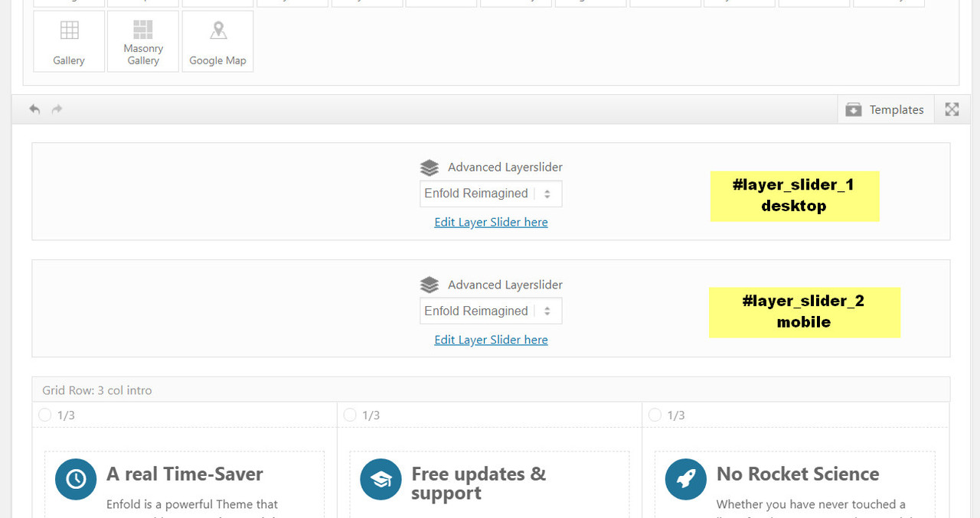Click the first Advanced Layerslider layers icon
Viewport: 980px width, 518px height.
coord(430,168)
